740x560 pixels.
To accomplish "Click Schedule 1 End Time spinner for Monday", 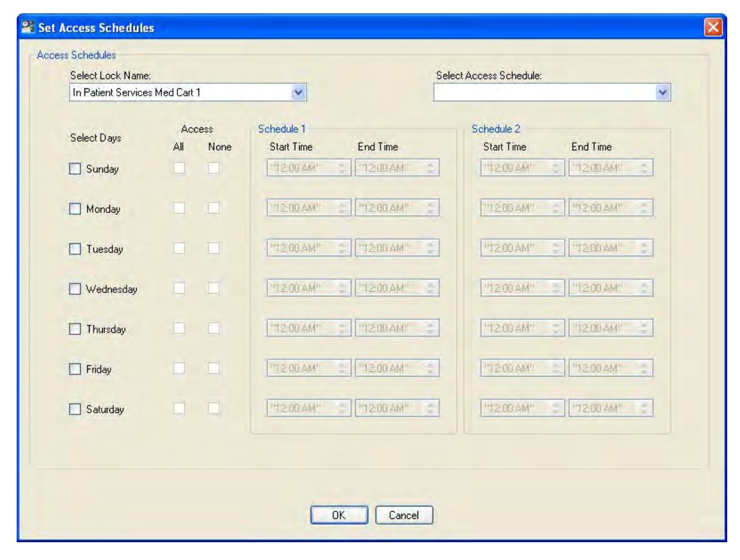I will 430,208.
